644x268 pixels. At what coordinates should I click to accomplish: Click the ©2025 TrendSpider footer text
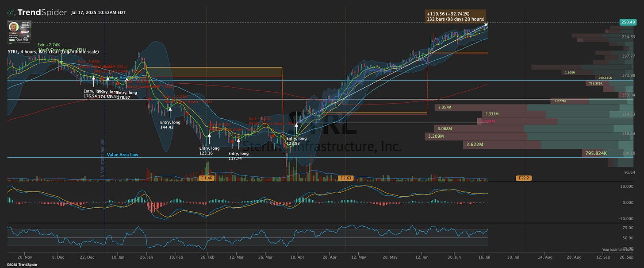coord(22,264)
